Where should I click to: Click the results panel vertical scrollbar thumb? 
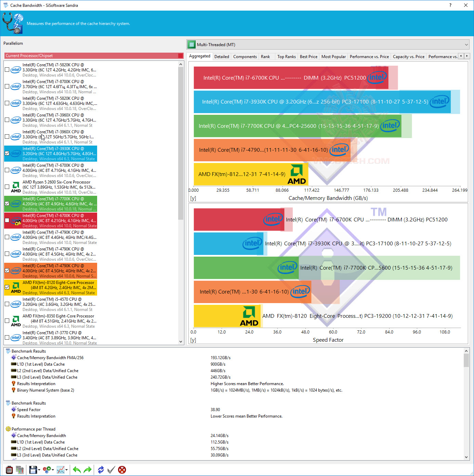tap(466, 360)
